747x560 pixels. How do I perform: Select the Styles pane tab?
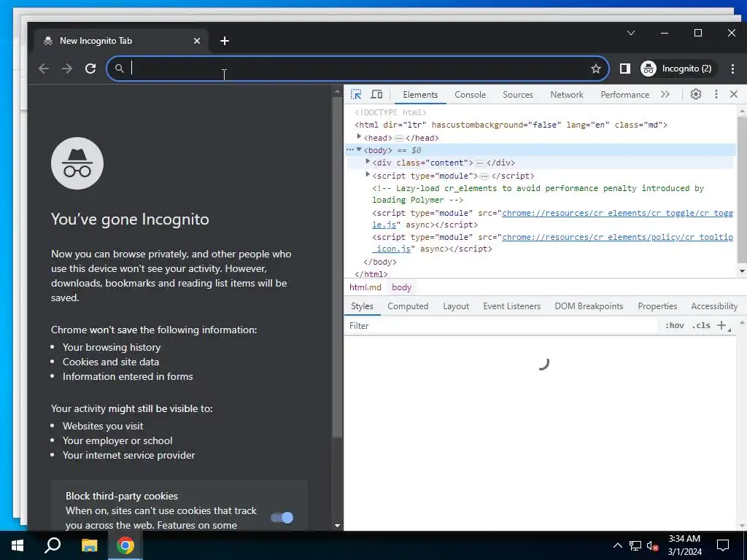tap(362, 306)
